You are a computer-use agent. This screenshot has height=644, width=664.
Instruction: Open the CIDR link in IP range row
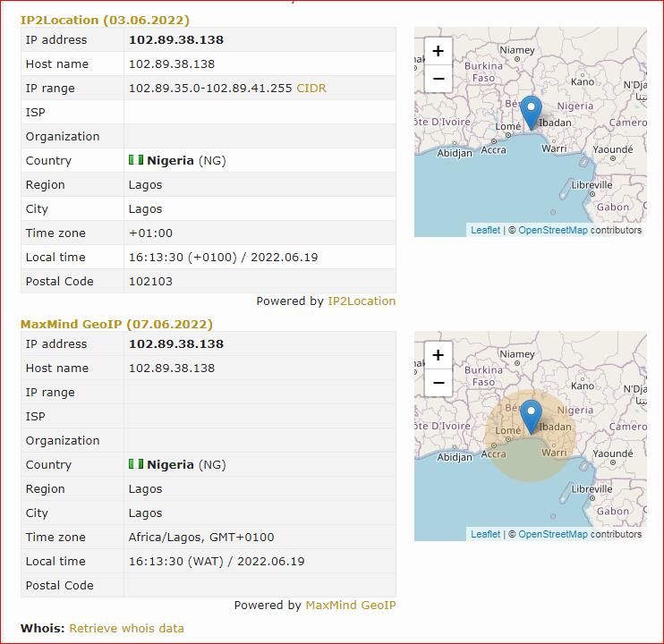coord(311,88)
